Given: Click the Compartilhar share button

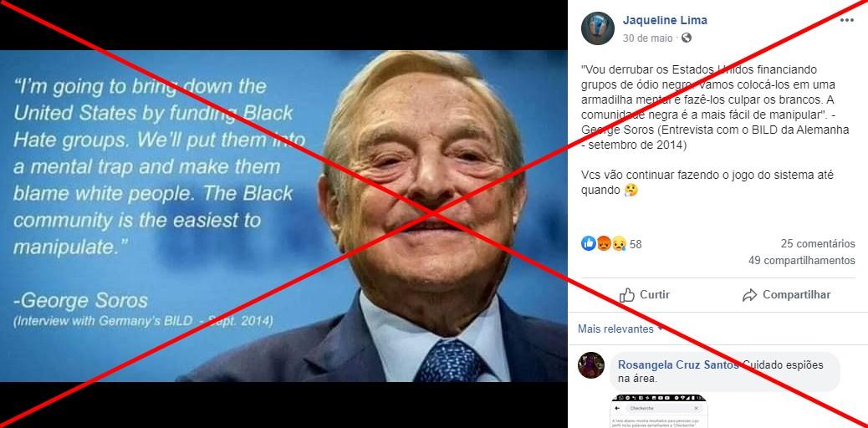Looking at the screenshot, I should point(786,295).
